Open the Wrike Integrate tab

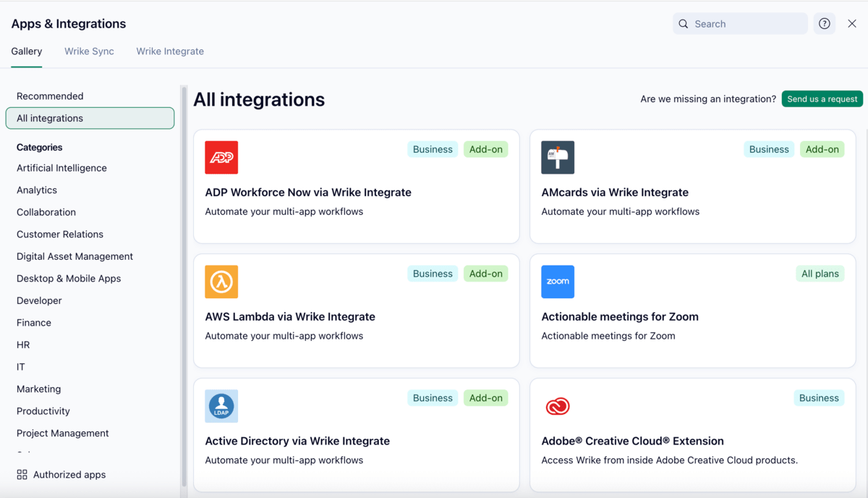click(x=170, y=51)
